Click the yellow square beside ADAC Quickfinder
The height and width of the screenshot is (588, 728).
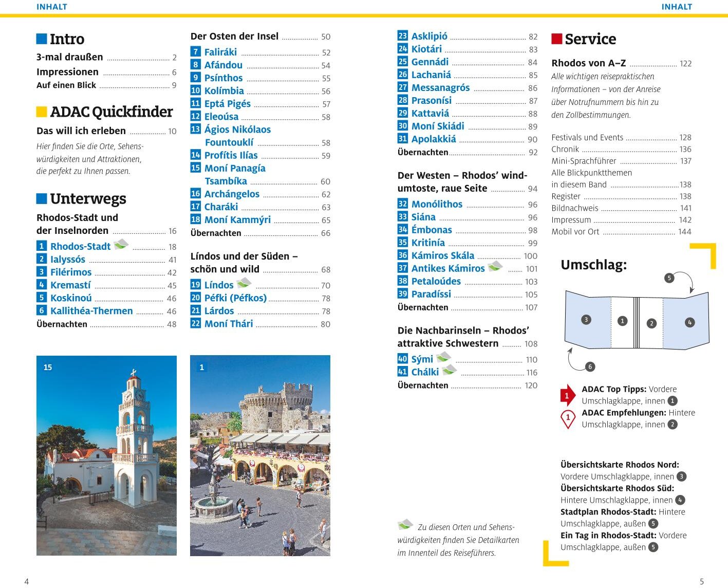(42, 112)
